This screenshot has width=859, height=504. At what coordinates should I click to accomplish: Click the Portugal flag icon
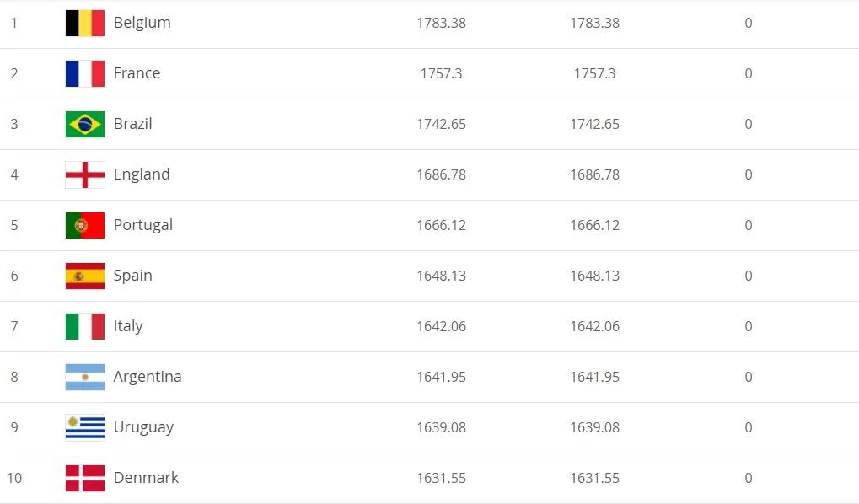[85, 225]
